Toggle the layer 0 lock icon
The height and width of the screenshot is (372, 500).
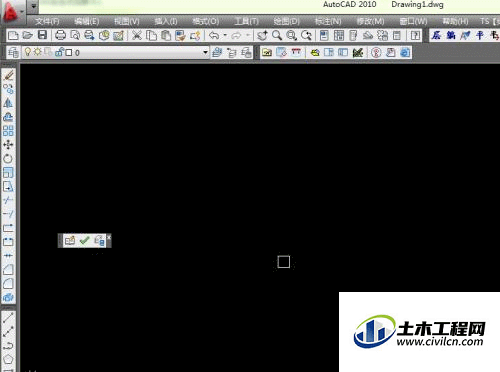coord(60,52)
